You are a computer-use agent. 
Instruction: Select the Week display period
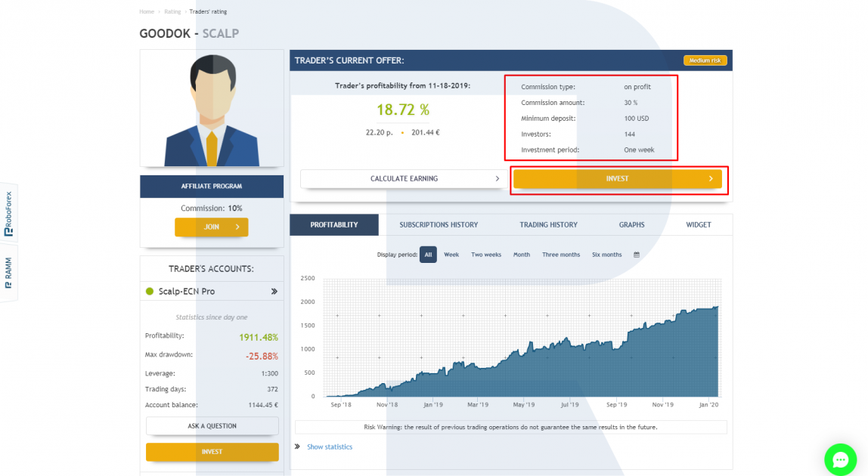pyautogui.click(x=451, y=255)
